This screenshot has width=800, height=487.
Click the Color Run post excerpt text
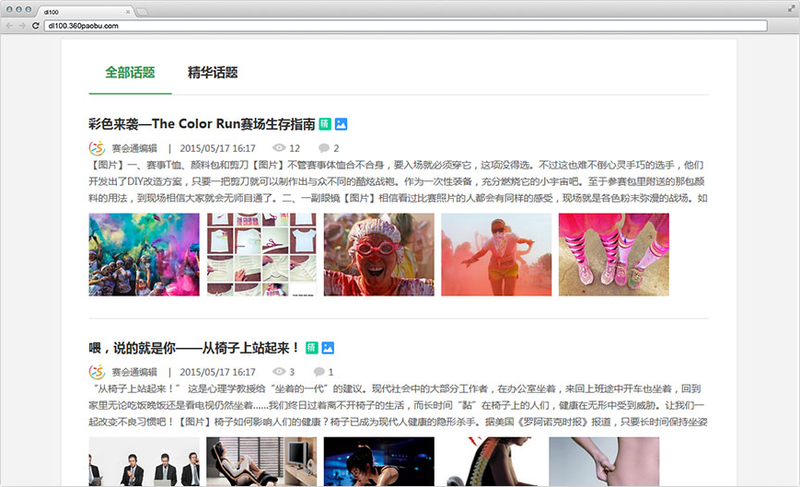(x=398, y=182)
